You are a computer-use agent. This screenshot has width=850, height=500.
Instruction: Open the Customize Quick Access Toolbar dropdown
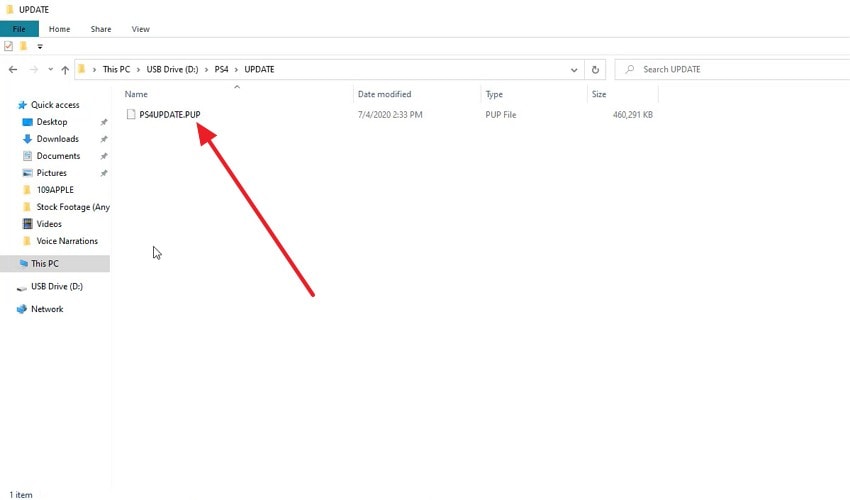(40, 47)
